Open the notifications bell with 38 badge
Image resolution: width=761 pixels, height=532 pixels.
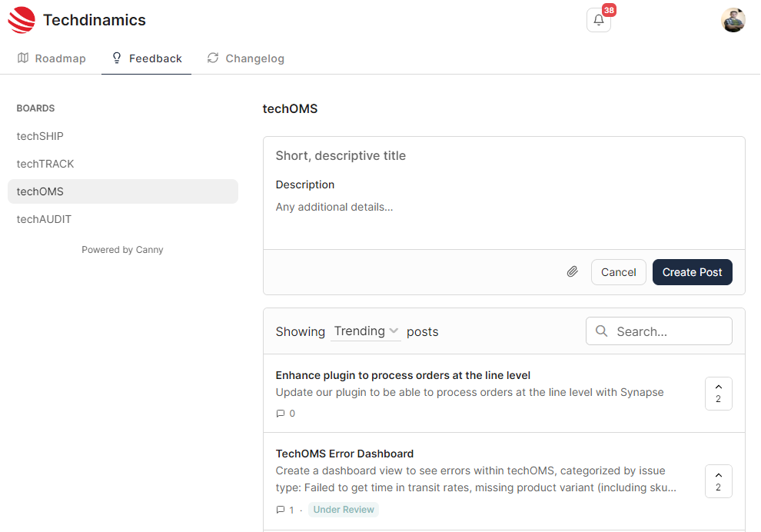[598, 21]
